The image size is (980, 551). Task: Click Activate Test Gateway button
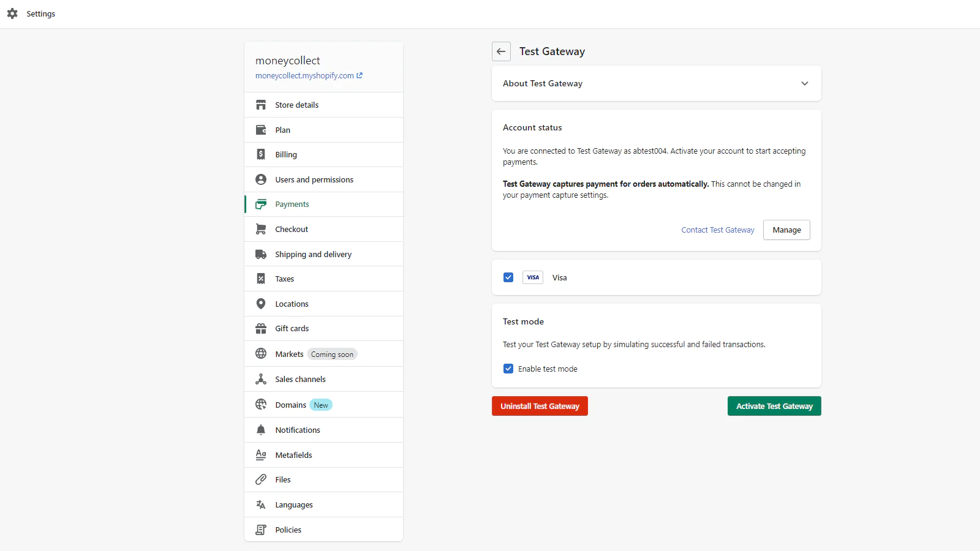click(x=774, y=406)
